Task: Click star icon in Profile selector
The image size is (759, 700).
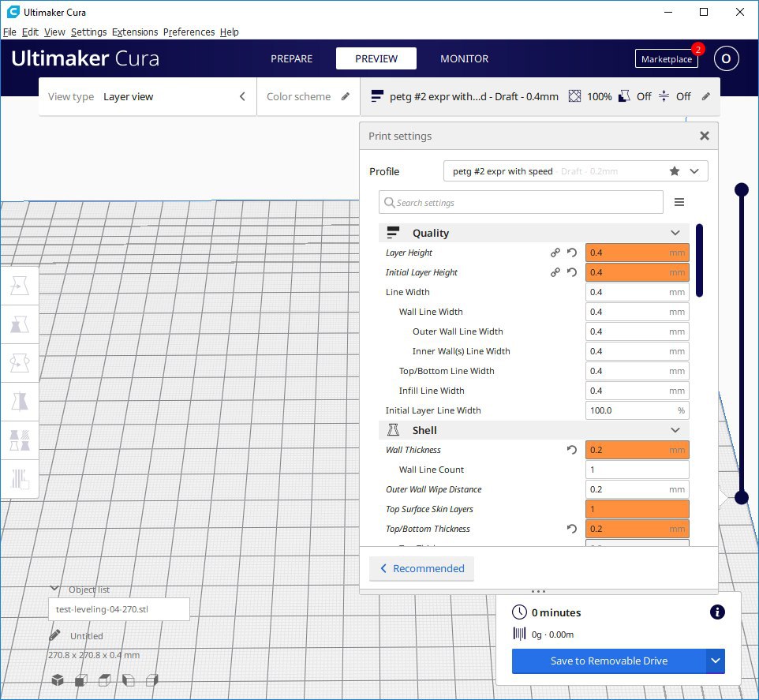Action: point(675,171)
